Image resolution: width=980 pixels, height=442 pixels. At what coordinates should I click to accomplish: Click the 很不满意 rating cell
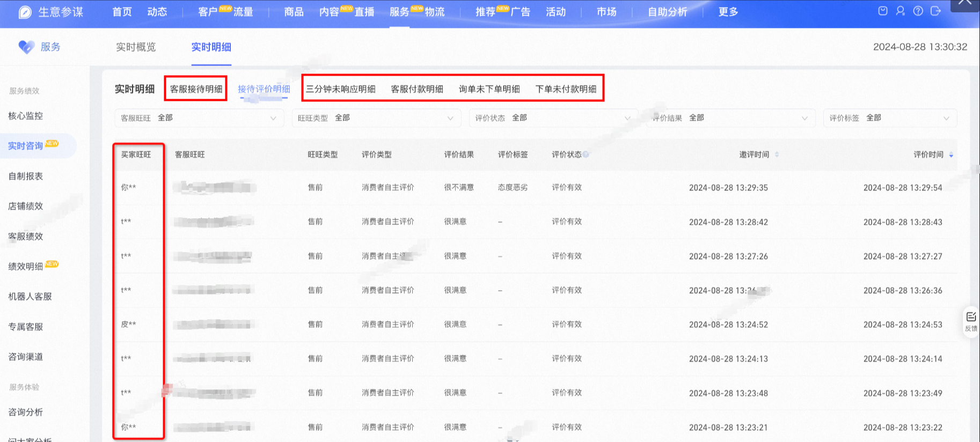459,187
